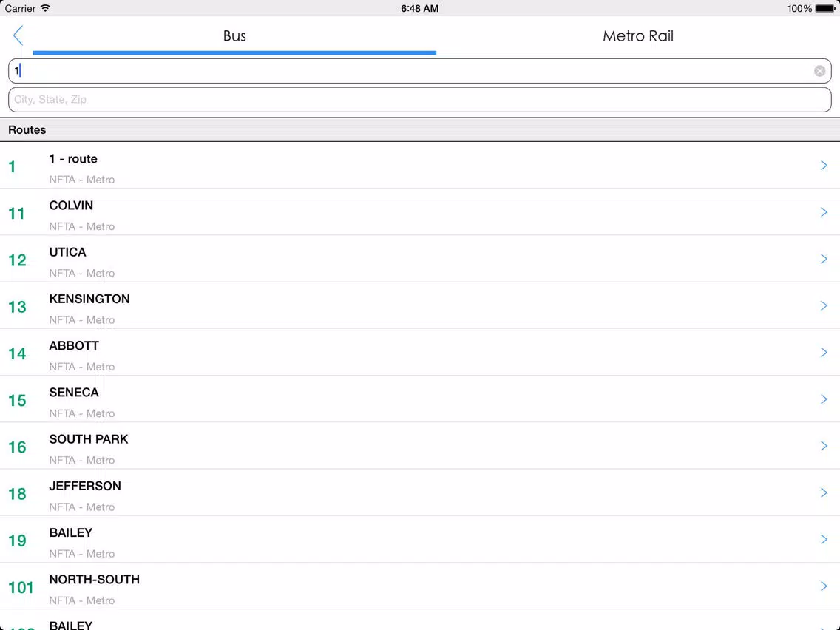This screenshot has width=840, height=630.
Task: Tap green route number 101
Action: coord(21,588)
